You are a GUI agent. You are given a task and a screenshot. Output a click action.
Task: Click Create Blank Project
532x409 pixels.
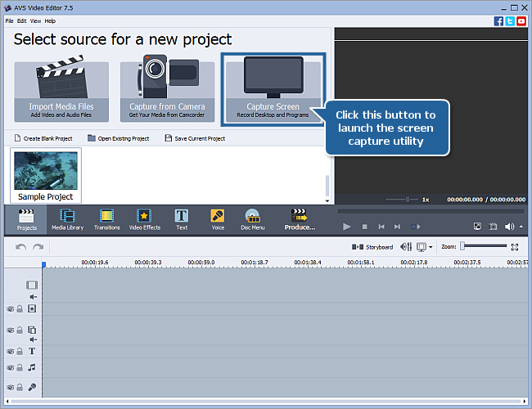pyautogui.click(x=43, y=138)
